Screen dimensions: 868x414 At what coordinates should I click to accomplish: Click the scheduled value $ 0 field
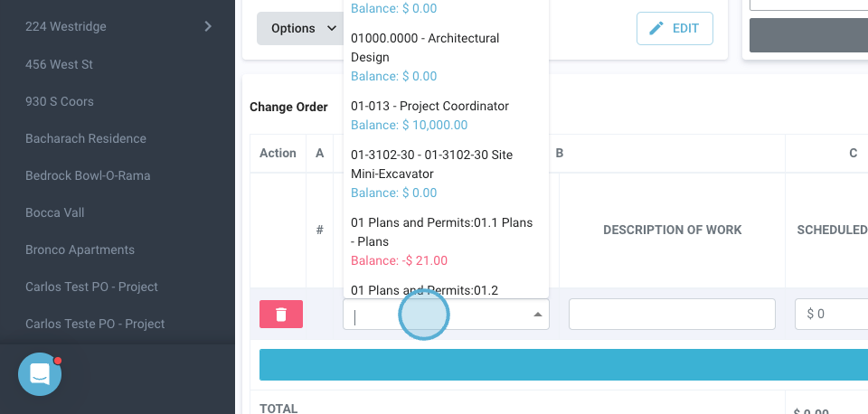click(832, 314)
